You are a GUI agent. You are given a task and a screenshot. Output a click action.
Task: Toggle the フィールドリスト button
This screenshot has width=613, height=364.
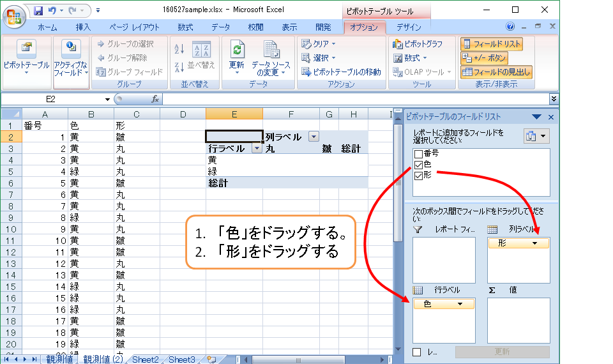pyautogui.click(x=492, y=44)
